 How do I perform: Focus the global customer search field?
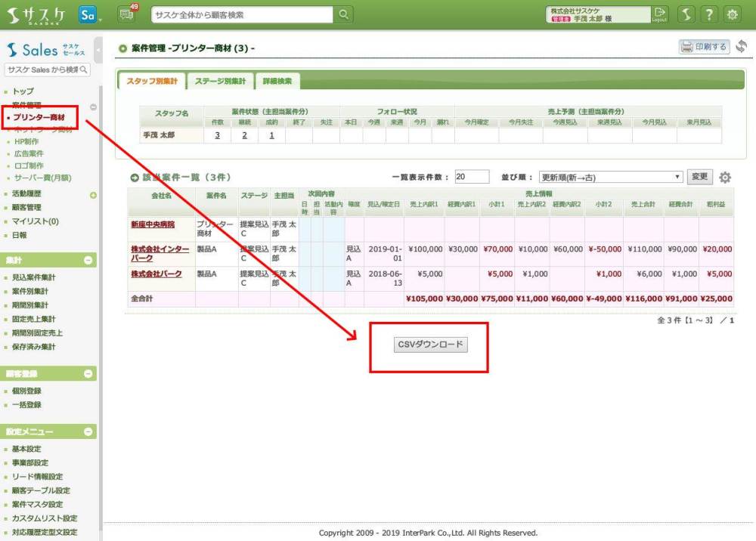coord(242,14)
